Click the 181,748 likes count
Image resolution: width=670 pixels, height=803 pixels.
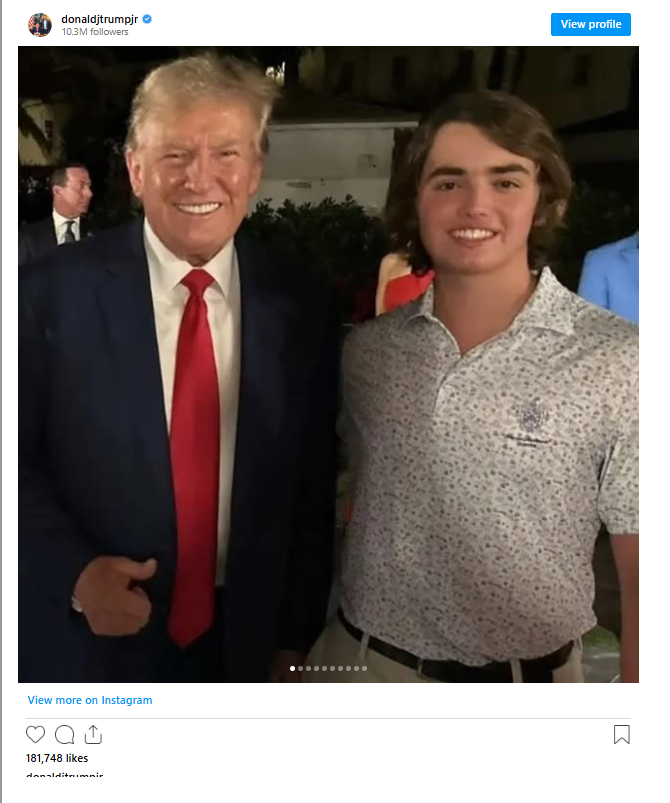tap(57, 758)
